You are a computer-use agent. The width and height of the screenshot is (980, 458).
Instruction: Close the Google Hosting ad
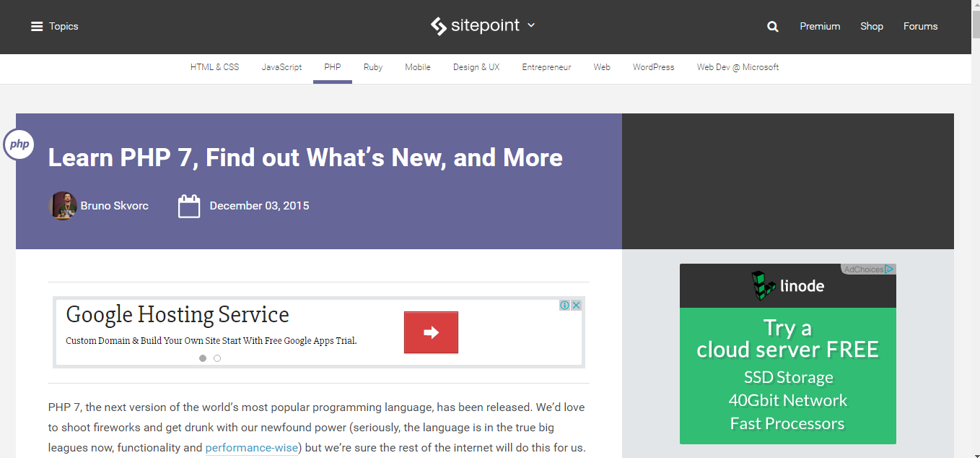click(577, 305)
